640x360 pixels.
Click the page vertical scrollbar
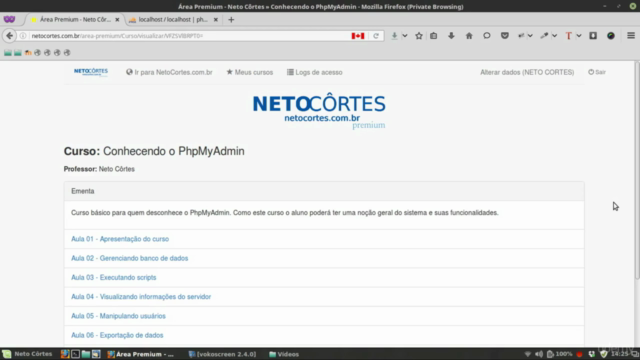click(x=637, y=171)
